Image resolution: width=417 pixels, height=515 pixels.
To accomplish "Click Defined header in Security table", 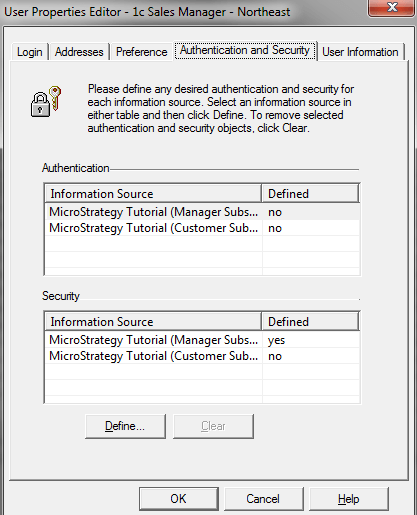I will click(x=310, y=322).
